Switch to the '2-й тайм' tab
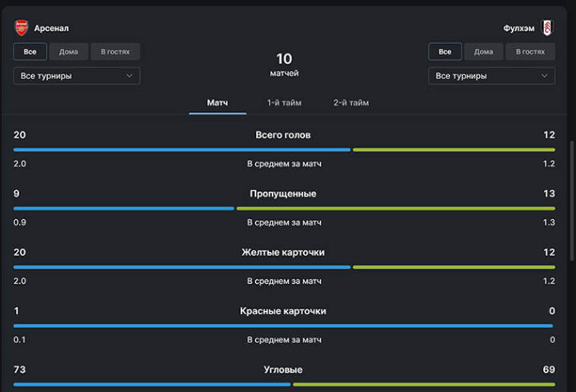The image size is (576, 392). point(351,103)
